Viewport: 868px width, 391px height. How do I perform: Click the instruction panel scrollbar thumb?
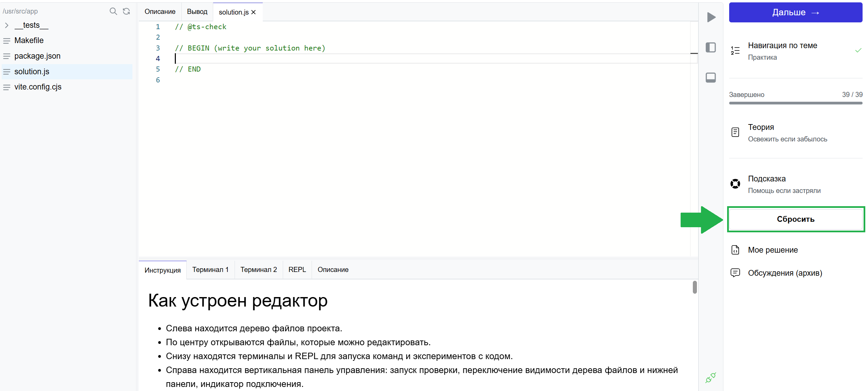pyautogui.click(x=695, y=287)
